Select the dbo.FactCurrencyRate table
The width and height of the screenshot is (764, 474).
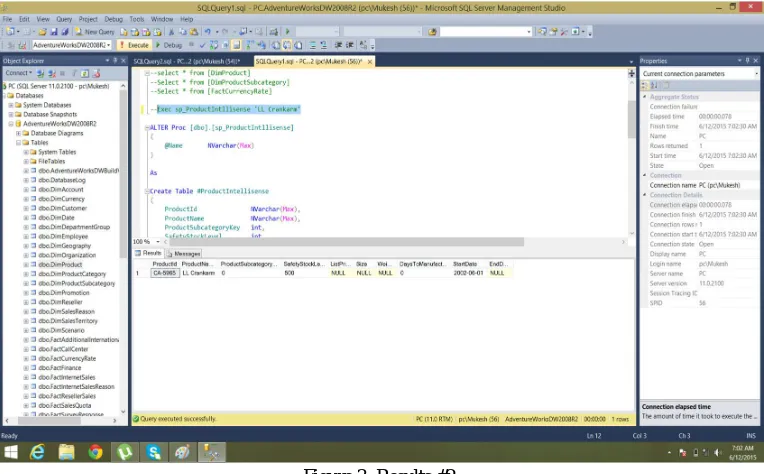coord(67,359)
